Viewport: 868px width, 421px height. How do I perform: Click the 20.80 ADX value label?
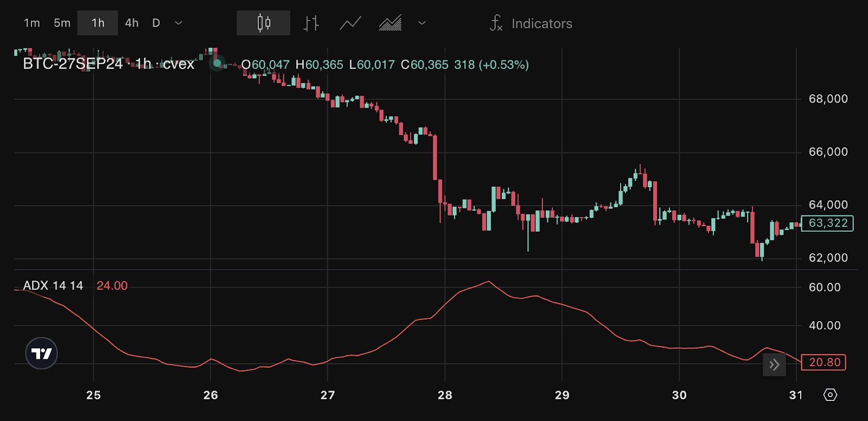tap(824, 362)
